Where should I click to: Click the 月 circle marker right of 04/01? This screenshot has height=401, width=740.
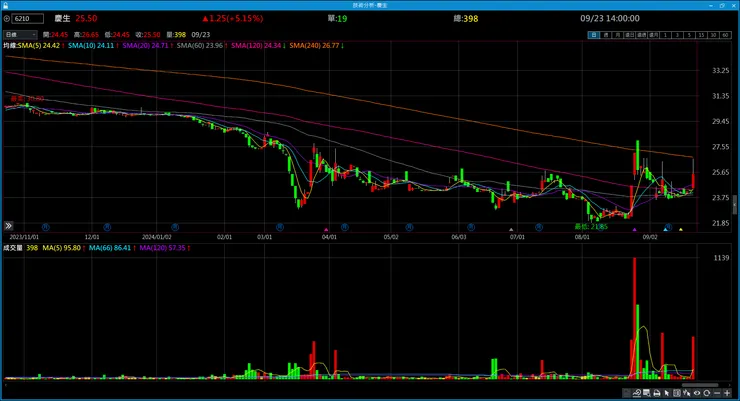[x=345, y=227]
